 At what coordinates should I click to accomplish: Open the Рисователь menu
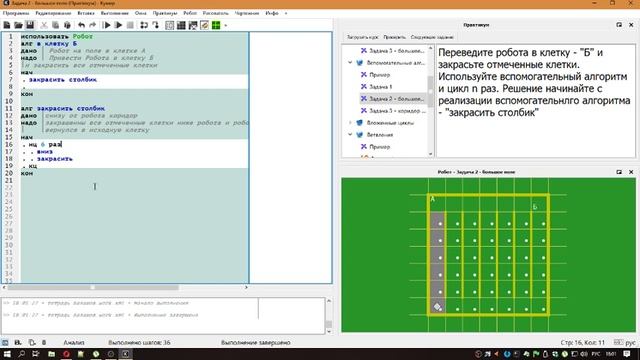(x=216, y=13)
